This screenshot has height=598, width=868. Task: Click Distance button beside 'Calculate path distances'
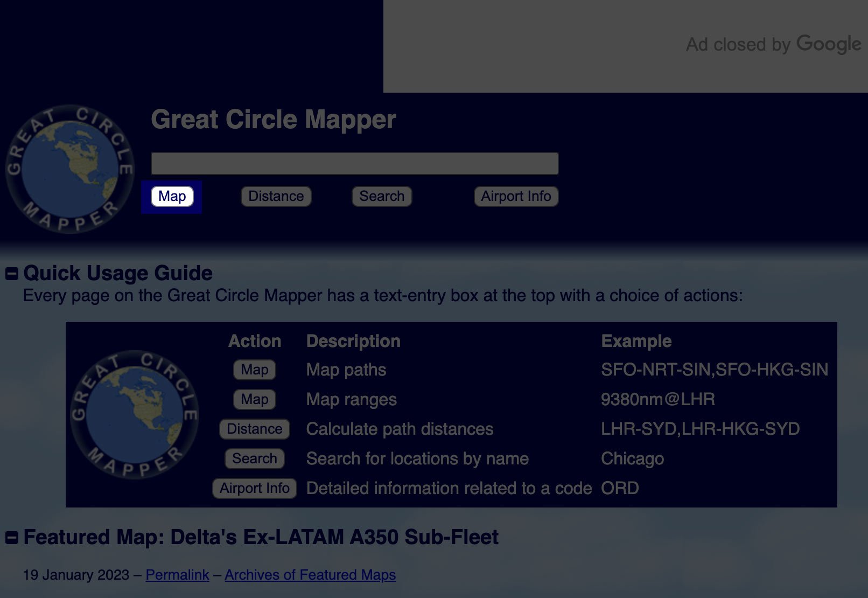point(254,429)
